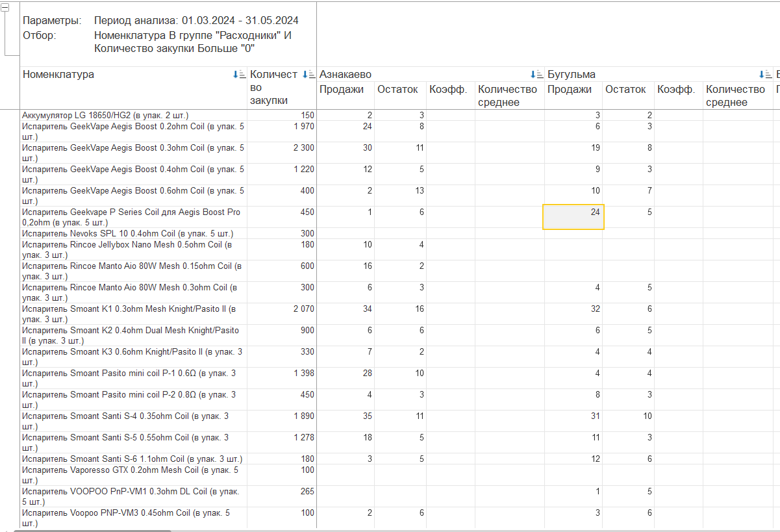The height and width of the screenshot is (532, 780).
Task: Click Азнакаево sales 30 for Aegis Boost 0.3ohm
Action: (368, 147)
